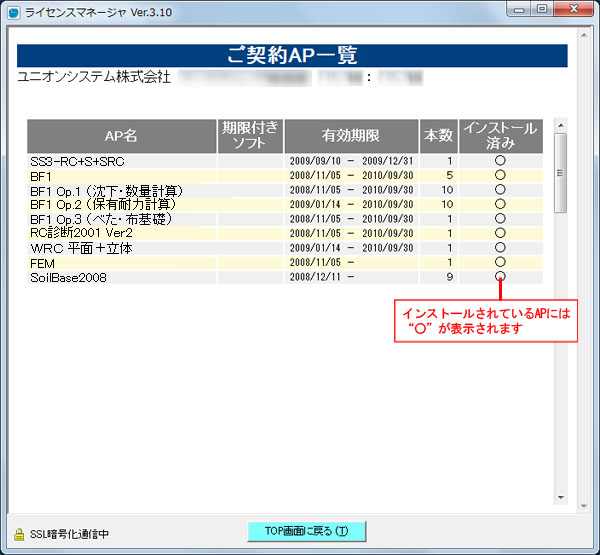The image size is (600, 555).
Task: Click the 期限付きソフト column header
Action: click(250, 136)
